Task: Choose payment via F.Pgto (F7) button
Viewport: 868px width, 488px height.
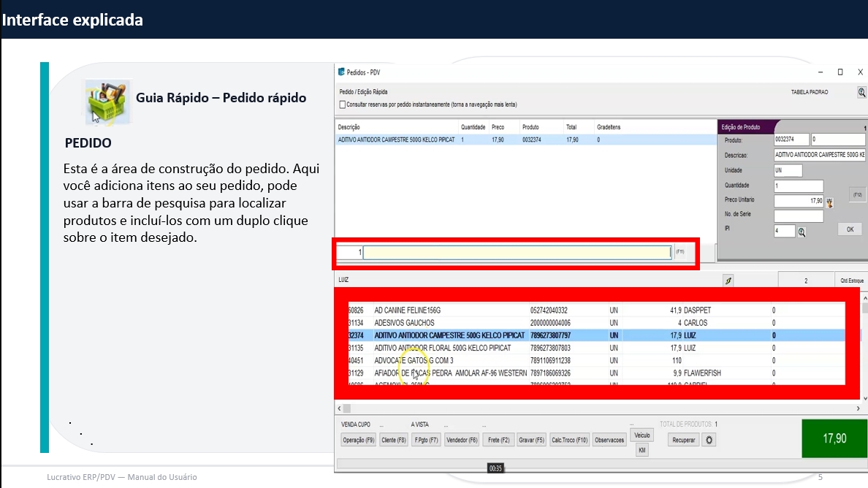Action: tap(426, 441)
